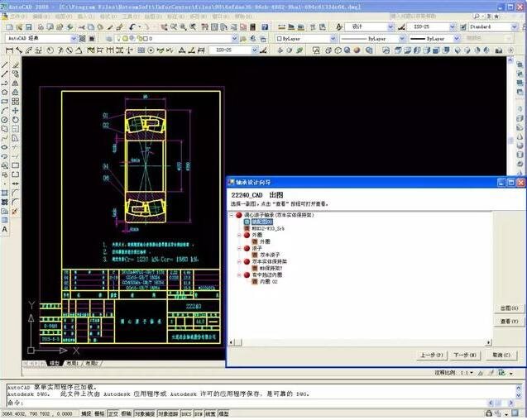Image resolution: width=527 pixels, height=420 pixels.
Task: Select the Line tool in the draw toolbar
Action: tap(6, 65)
